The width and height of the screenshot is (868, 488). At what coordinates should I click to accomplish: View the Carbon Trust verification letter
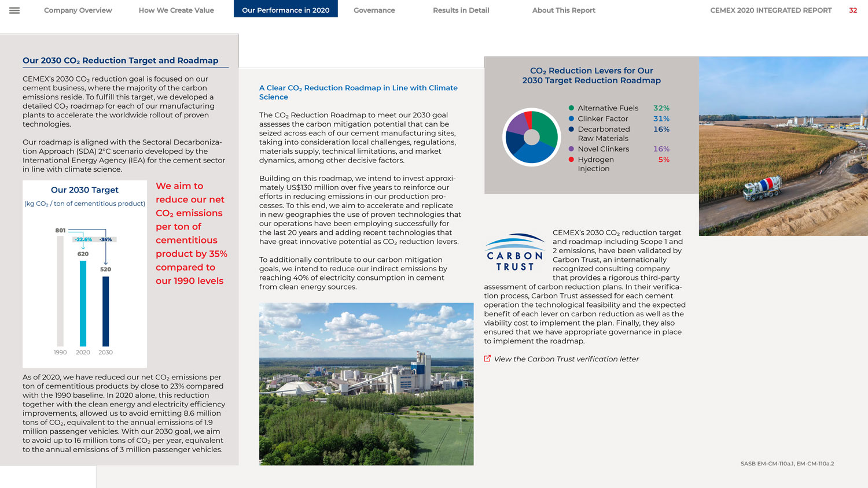(x=566, y=359)
